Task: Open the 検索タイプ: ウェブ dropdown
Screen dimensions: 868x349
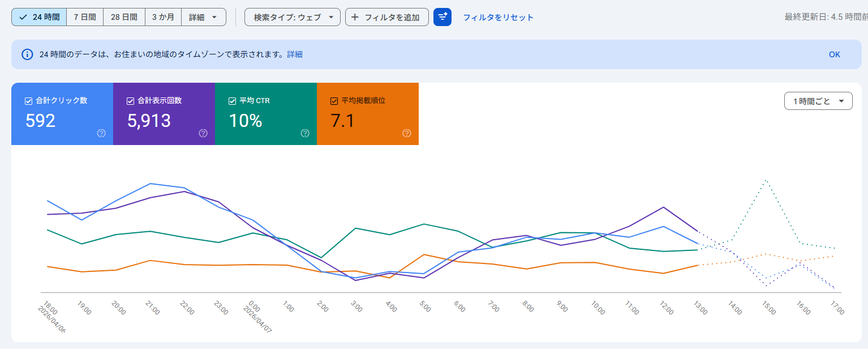Action: 292,16
